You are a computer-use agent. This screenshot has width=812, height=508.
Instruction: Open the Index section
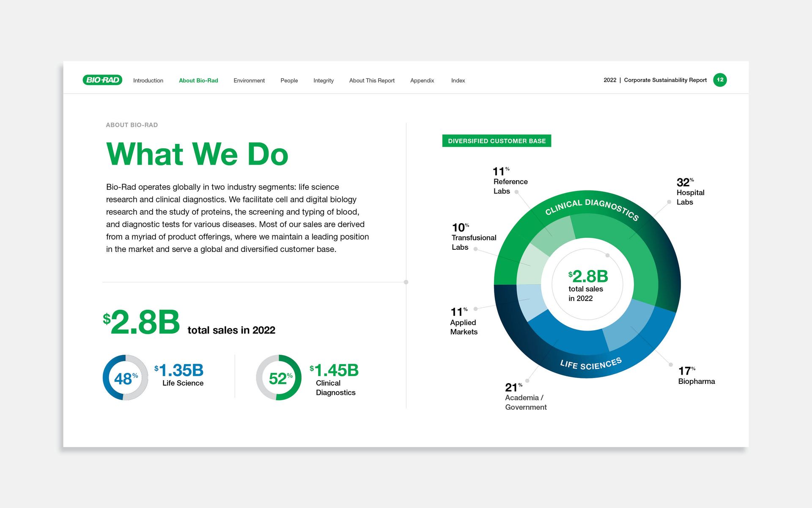pyautogui.click(x=458, y=80)
